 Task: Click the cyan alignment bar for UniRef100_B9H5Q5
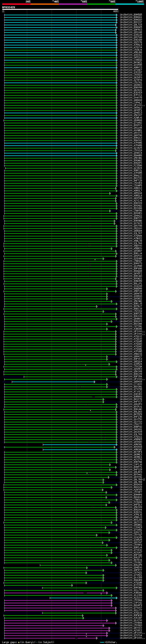[61, 15]
